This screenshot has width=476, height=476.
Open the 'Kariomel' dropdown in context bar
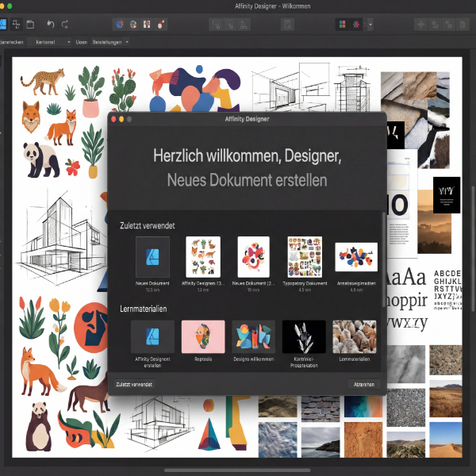49,42
